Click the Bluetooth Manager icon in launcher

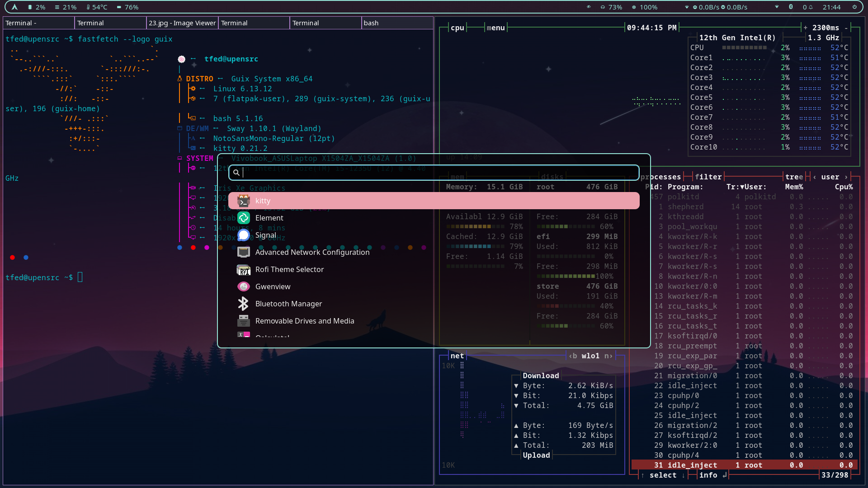point(244,304)
